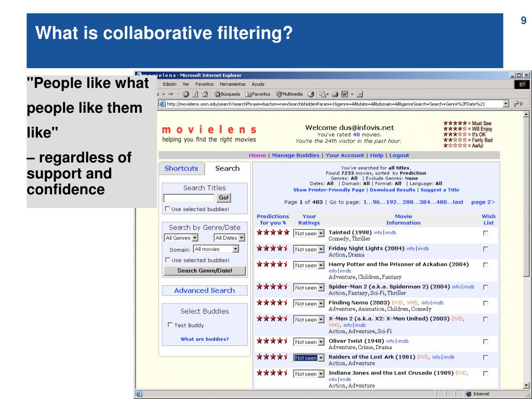Open the All Genres dropdown
This screenshot has height=399, width=532.
point(181,238)
